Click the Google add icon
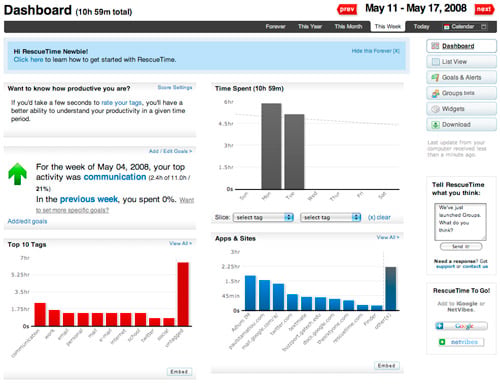The height and width of the screenshot is (385, 500). [439, 326]
